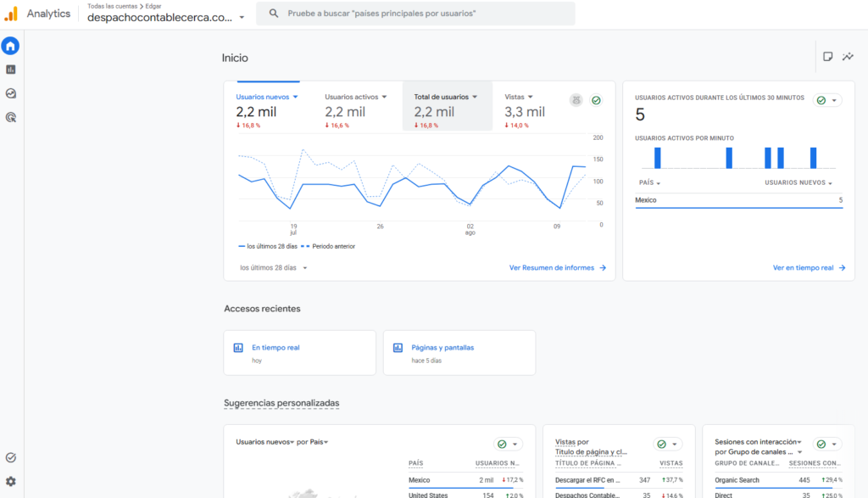Click green check on the Usuarios nuevos por País card

tap(502, 445)
